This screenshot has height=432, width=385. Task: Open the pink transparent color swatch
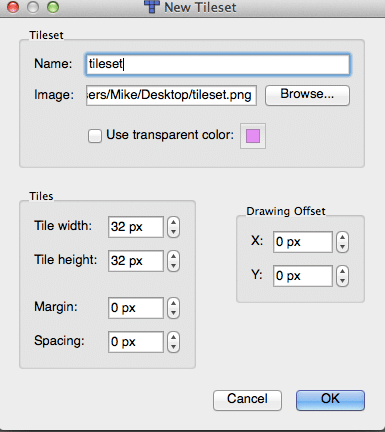click(253, 136)
